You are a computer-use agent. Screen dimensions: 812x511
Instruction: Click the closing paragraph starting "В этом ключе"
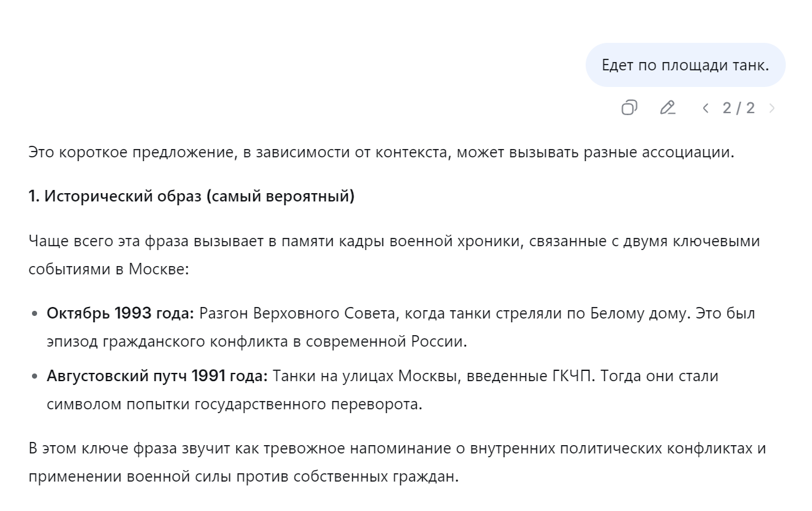pos(396,448)
